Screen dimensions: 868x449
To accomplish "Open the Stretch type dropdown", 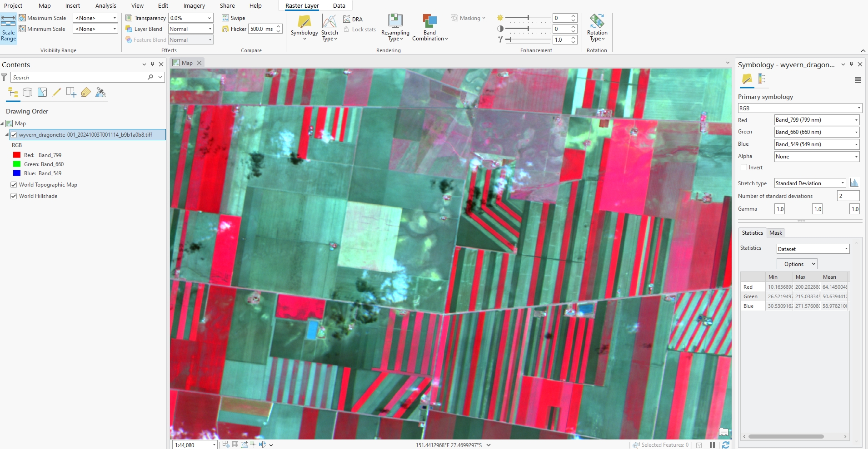I will (810, 183).
